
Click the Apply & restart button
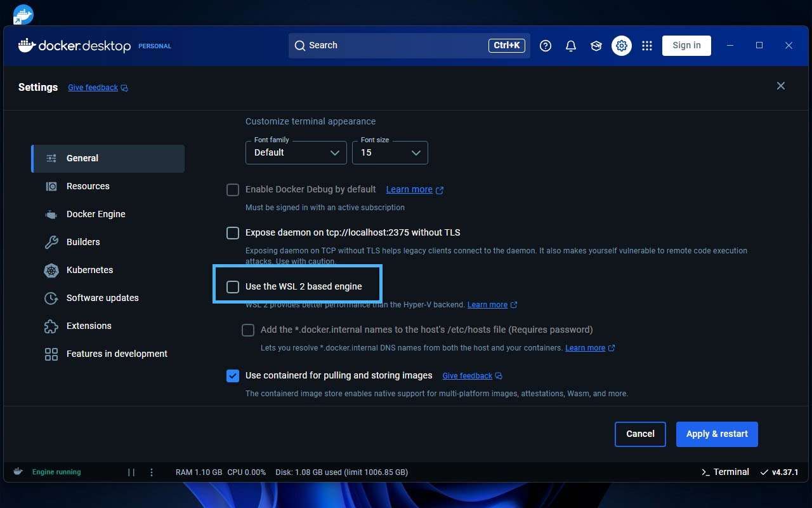(x=717, y=434)
